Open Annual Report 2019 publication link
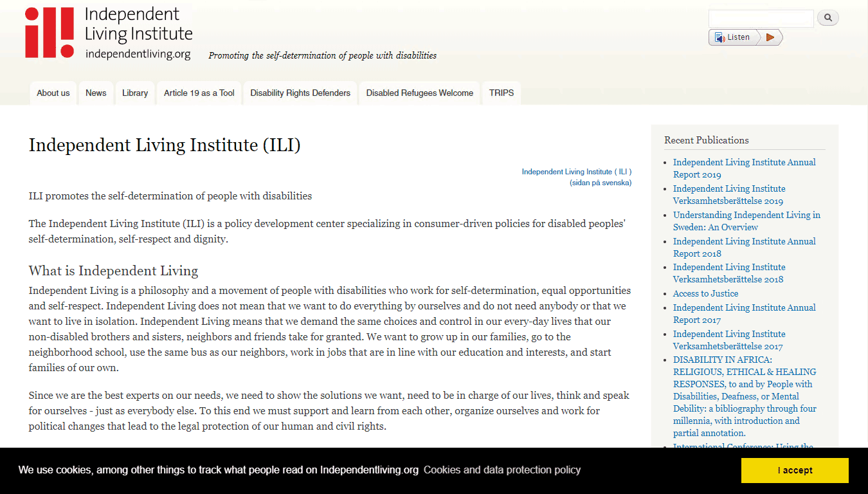This screenshot has height=494, width=868. [x=744, y=169]
